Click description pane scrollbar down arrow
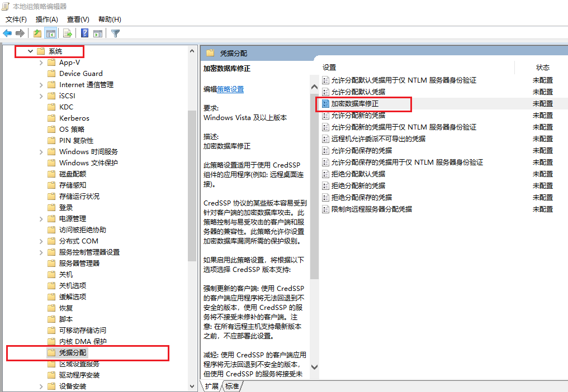Image resolution: width=568 pixels, height=392 pixels. click(x=314, y=367)
